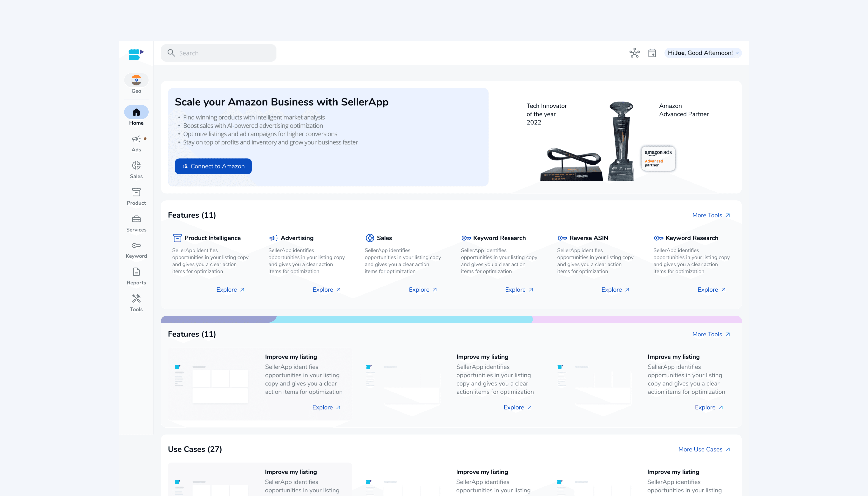Open Ads section in sidebar

point(136,143)
